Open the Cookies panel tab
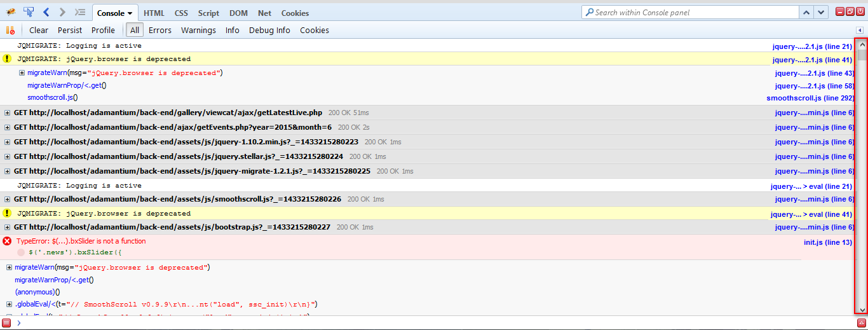The height and width of the screenshot is (330, 868). 295,13
